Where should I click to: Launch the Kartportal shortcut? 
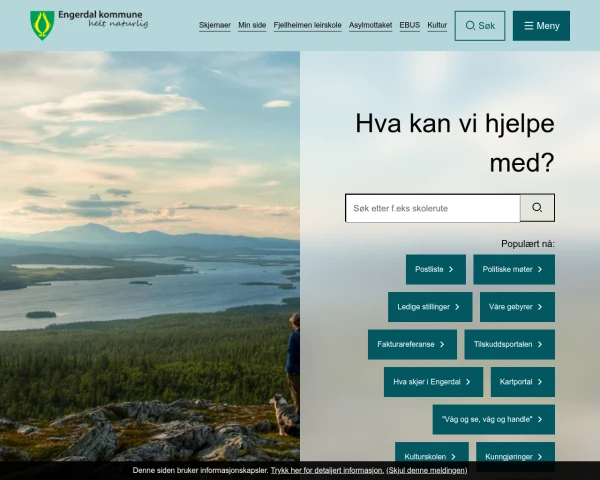[522, 382]
